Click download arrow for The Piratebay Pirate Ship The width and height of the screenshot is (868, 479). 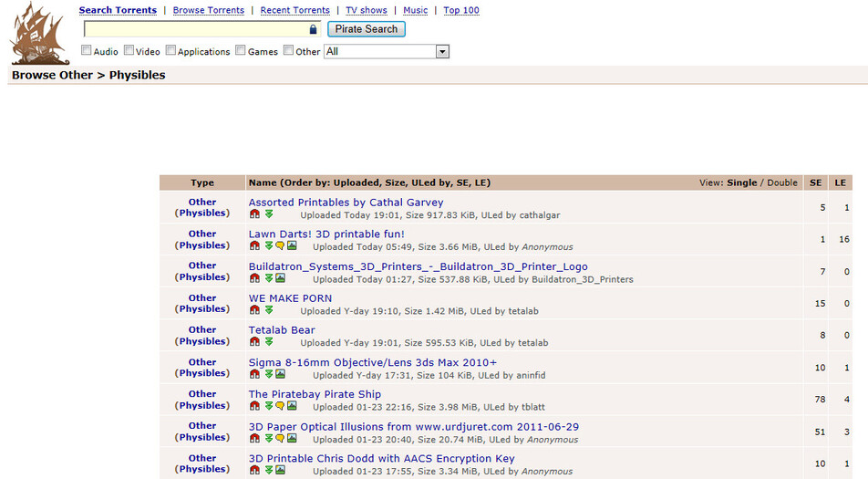click(x=268, y=406)
